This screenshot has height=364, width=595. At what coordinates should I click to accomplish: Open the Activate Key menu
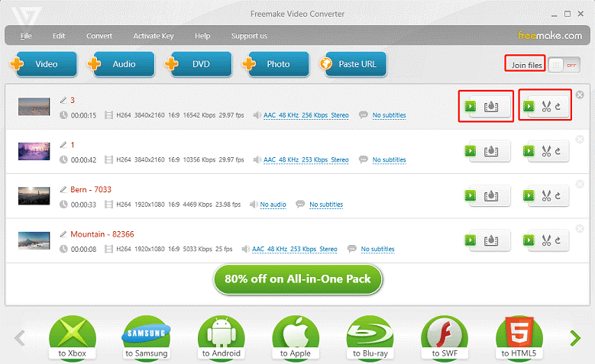coord(154,36)
